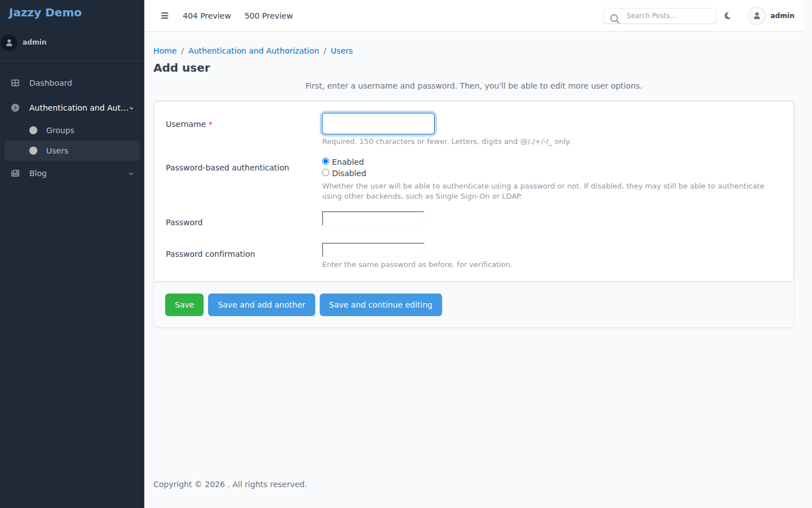
Task: Go to Dashboard in the sidebar
Action: pos(72,83)
